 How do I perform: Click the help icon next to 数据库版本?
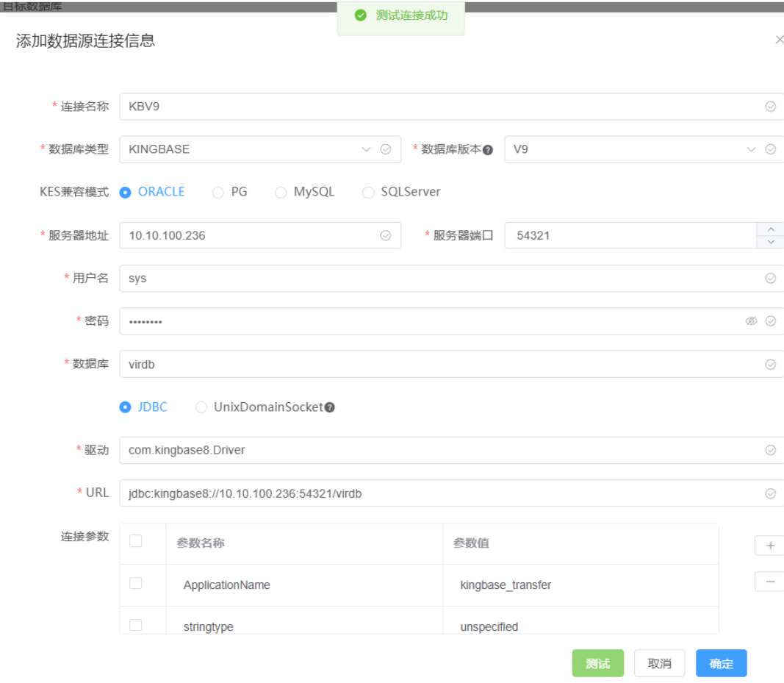[x=488, y=149]
